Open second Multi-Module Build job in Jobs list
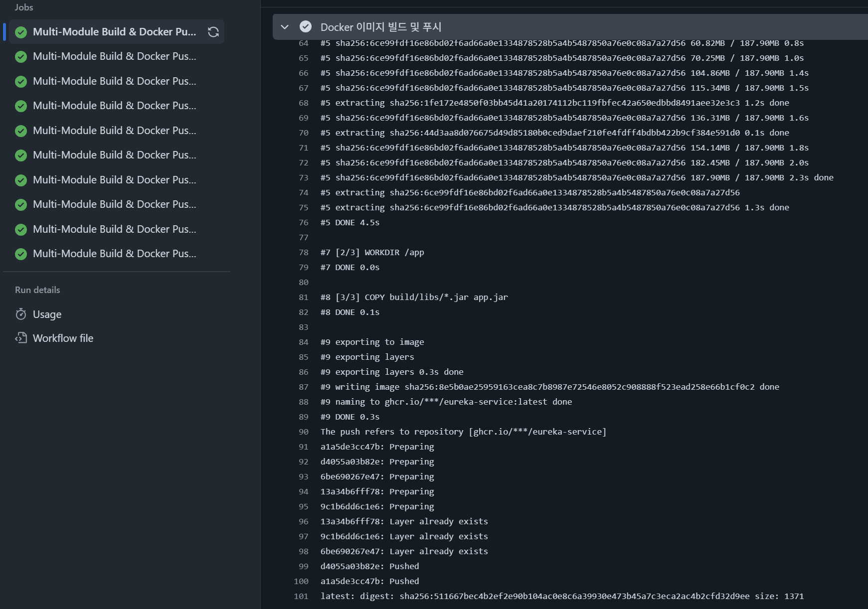Viewport: 868px width, 609px height. [x=114, y=56]
